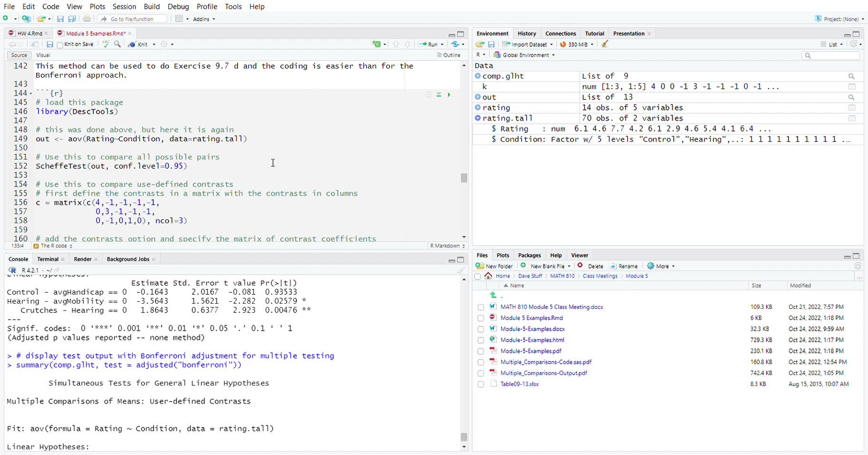Run spell check on the document
Image resolution: width=868 pixels, height=455 pixels.
point(106,44)
